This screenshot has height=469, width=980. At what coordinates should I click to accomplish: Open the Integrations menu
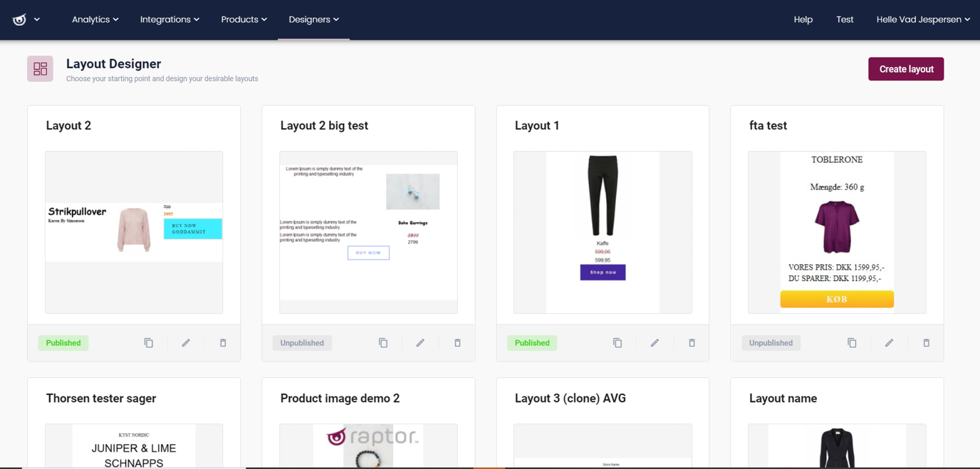170,19
